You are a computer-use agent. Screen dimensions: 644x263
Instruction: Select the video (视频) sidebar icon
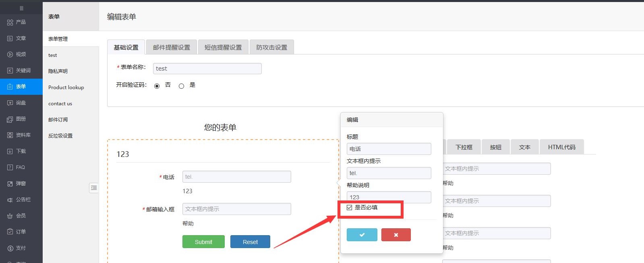pos(10,54)
